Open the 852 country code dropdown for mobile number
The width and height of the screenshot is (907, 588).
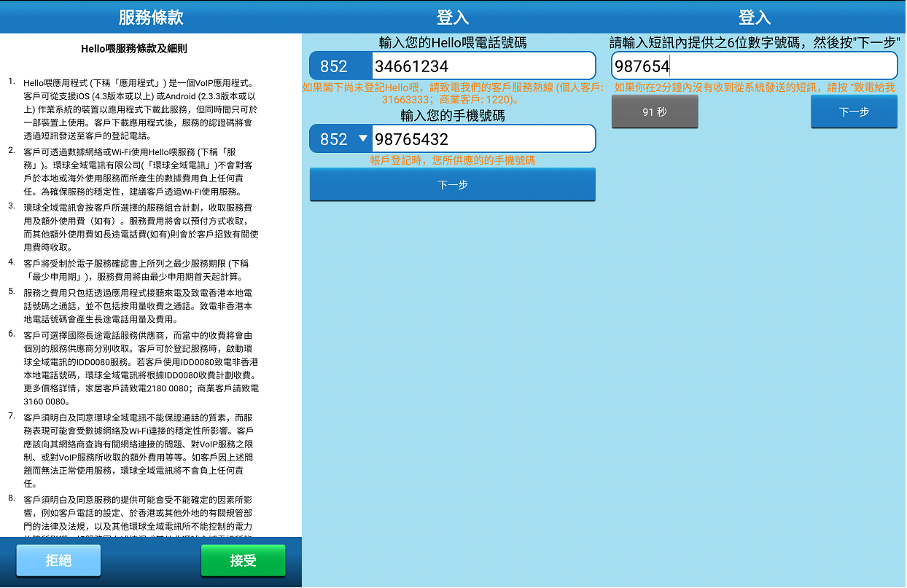tap(340, 139)
